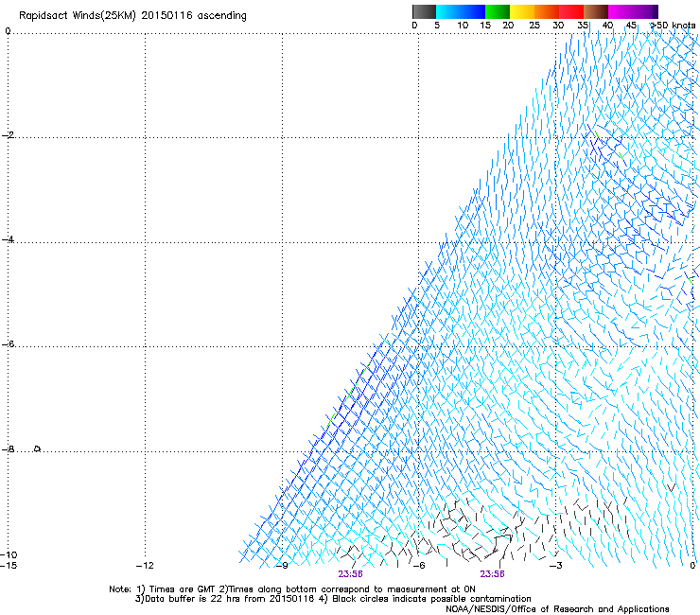
Task: Click the latitude '-8' axis label
Action: [x=8, y=448]
